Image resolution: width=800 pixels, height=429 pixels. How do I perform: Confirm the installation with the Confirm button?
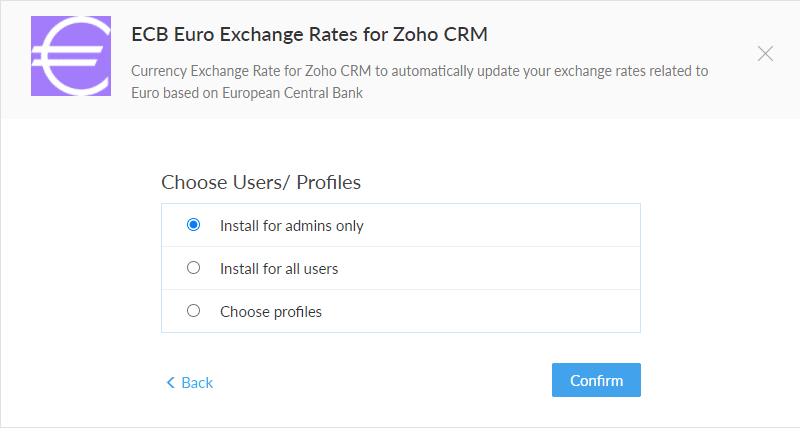tap(596, 380)
